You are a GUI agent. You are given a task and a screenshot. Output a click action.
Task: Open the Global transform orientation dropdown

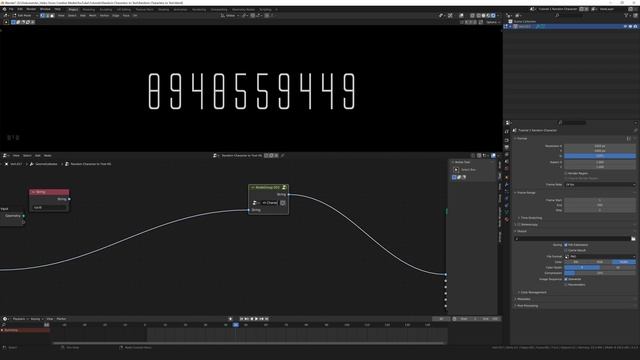[x=230, y=16]
